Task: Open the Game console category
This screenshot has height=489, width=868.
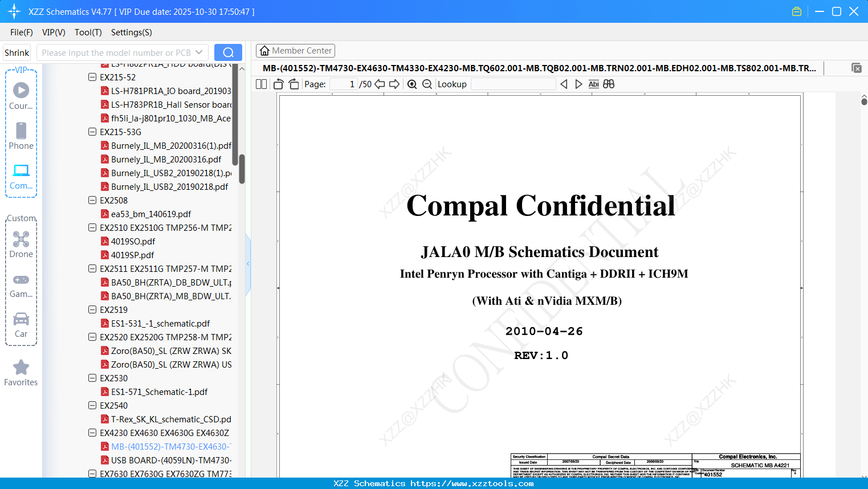Action: click(x=21, y=285)
